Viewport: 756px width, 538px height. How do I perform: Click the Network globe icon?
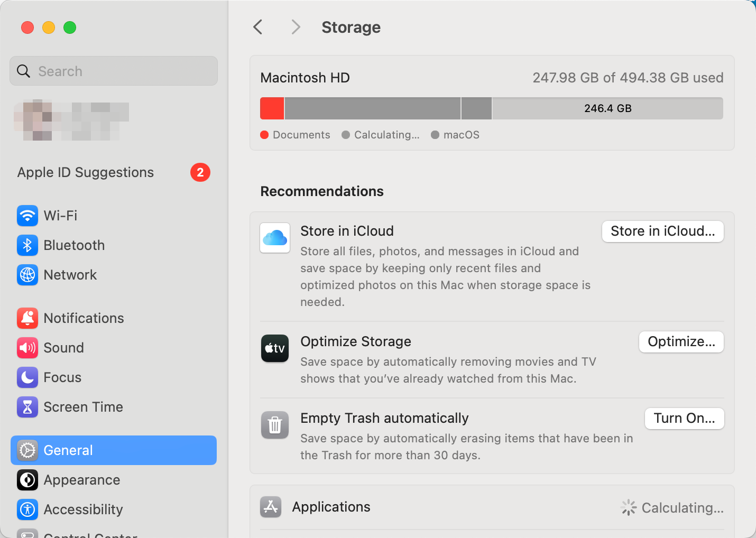coord(27,275)
